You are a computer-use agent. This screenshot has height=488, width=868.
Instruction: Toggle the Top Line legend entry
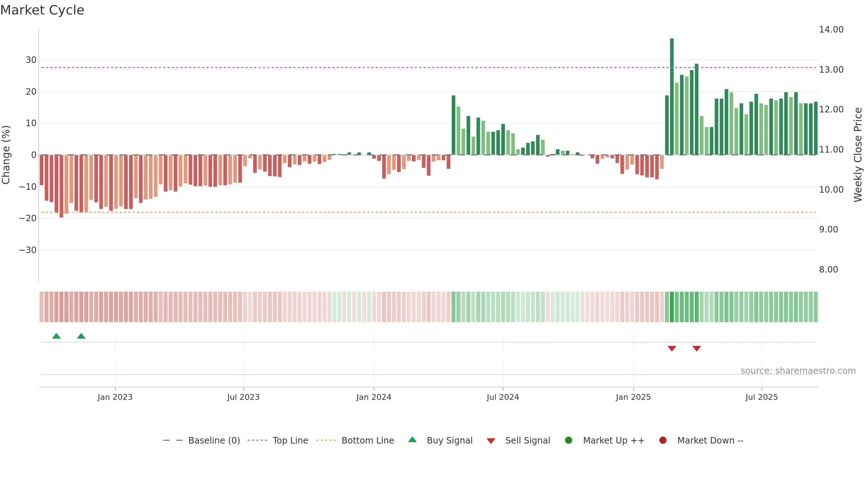pyautogui.click(x=278, y=440)
